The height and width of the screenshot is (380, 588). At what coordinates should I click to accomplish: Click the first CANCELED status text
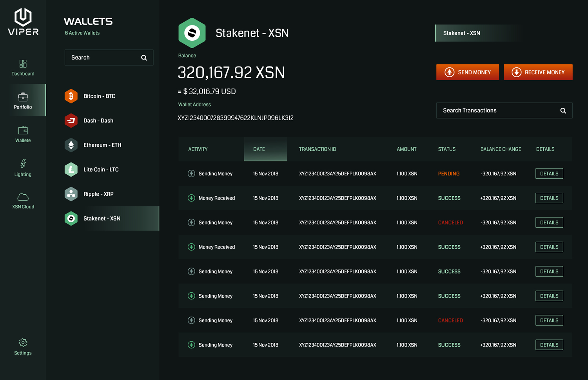click(x=450, y=223)
